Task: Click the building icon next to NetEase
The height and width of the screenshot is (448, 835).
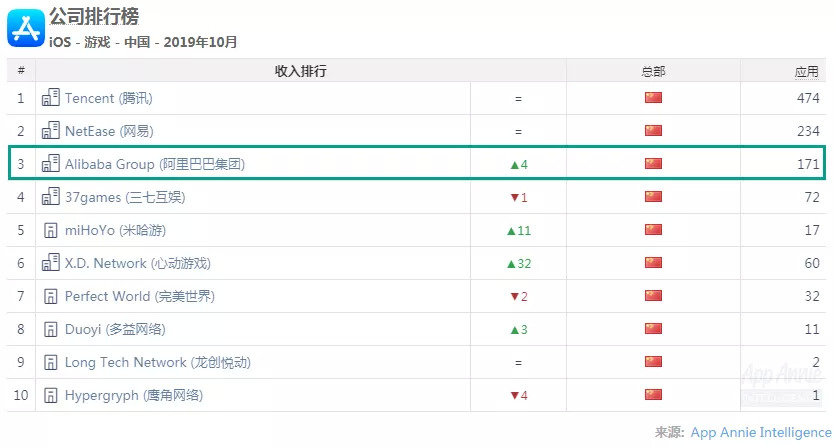Action: (50, 131)
